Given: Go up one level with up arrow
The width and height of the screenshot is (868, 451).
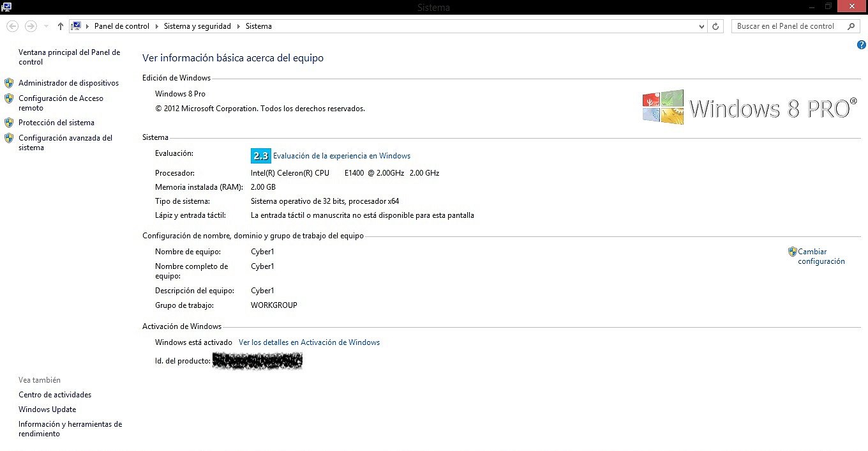Looking at the screenshot, I should point(61,26).
